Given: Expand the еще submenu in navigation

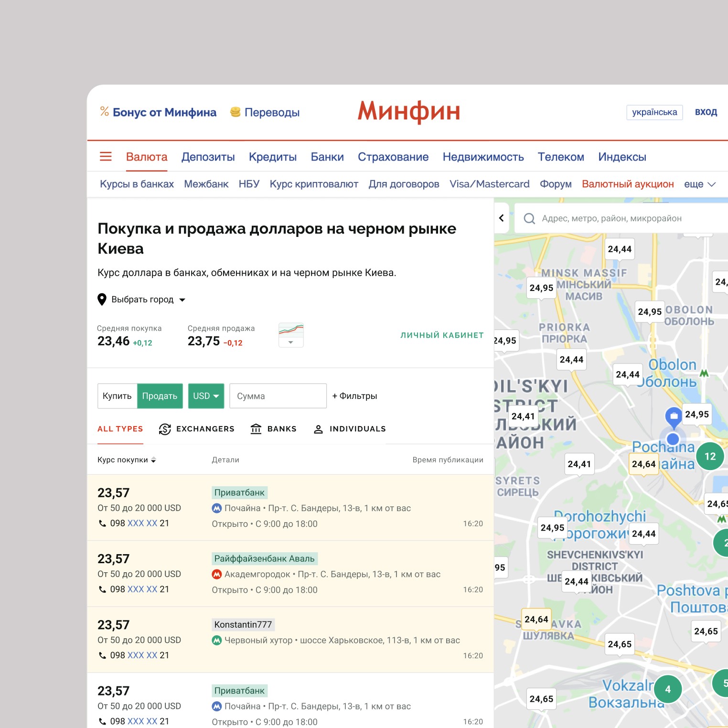Looking at the screenshot, I should tap(700, 184).
